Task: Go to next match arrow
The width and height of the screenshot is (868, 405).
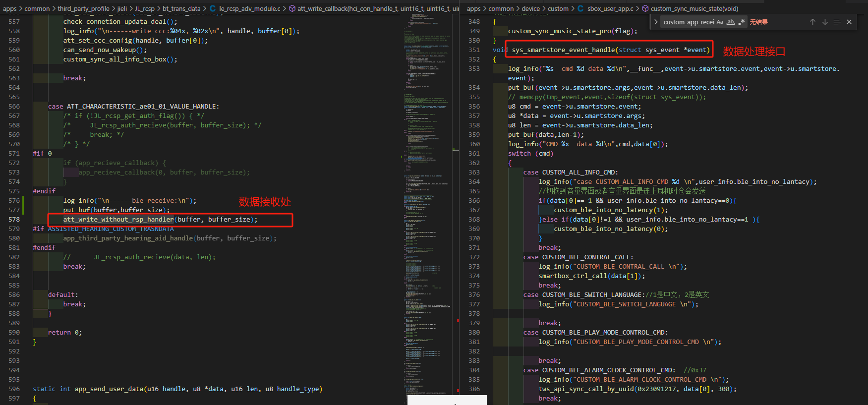Action: (825, 22)
